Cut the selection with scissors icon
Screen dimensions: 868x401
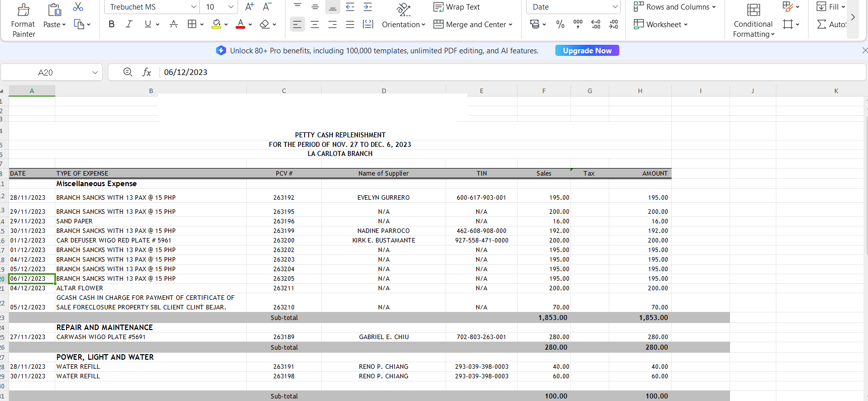point(78,7)
